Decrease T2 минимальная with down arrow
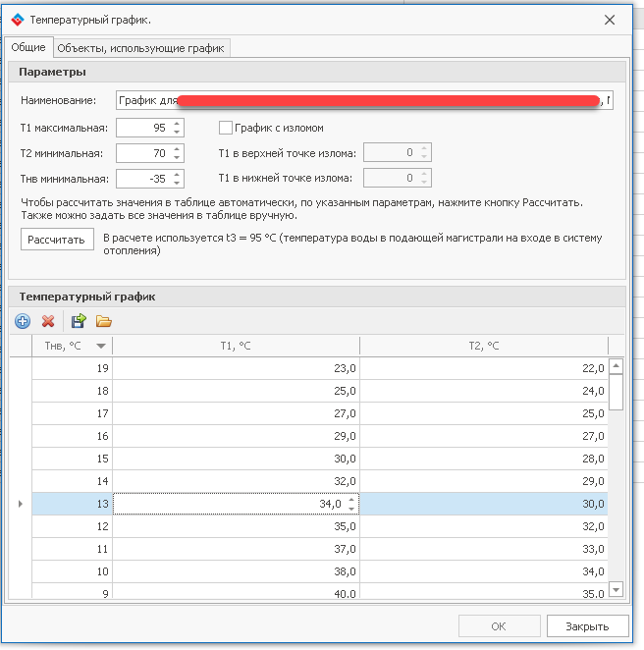Image resolution: width=644 pixels, height=650 pixels. (177, 157)
